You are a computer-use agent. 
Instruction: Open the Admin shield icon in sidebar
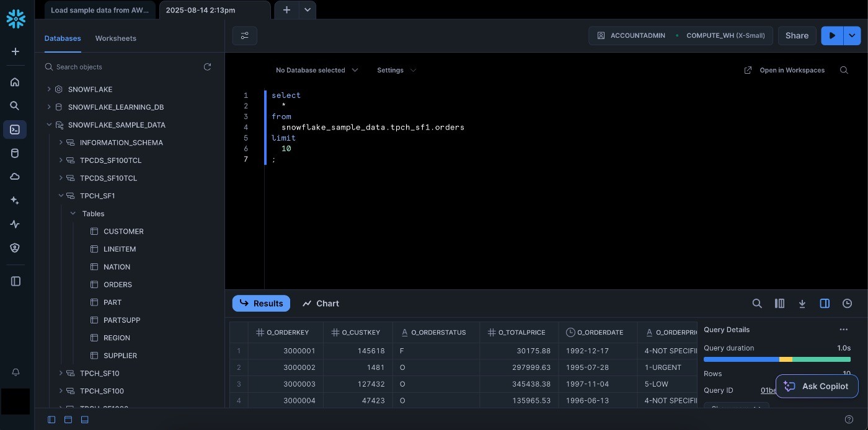[x=15, y=248]
